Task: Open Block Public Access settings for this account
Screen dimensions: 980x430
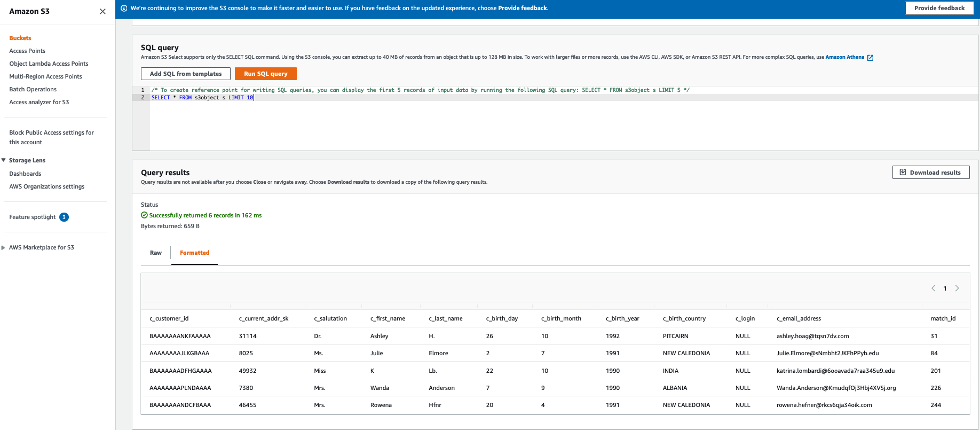Action: [x=51, y=137]
